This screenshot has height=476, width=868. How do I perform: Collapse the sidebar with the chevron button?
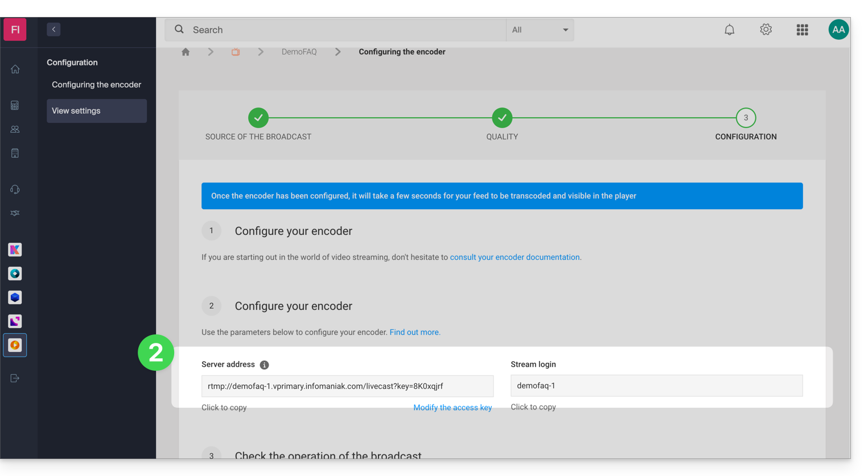coord(54,30)
